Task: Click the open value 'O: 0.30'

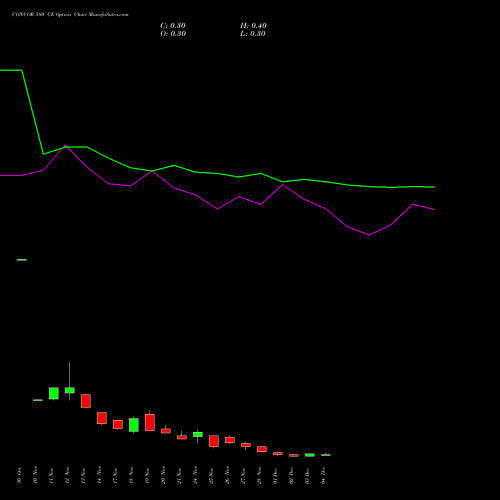Action: coord(173,34)
